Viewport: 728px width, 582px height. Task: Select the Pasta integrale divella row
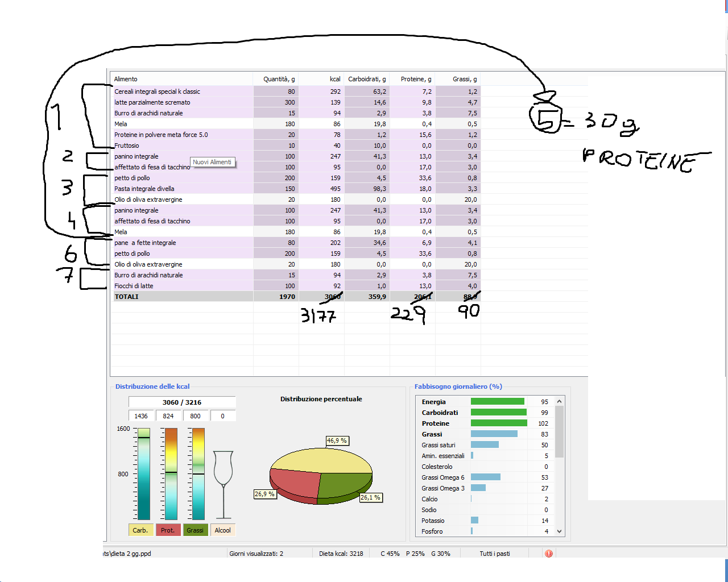coord(144,189)
